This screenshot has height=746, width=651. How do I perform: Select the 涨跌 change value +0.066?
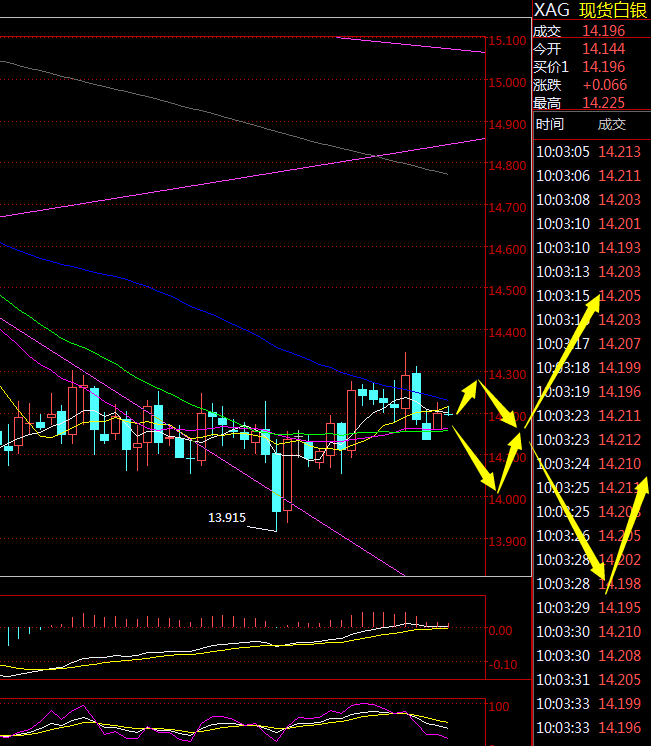(605, 85)
